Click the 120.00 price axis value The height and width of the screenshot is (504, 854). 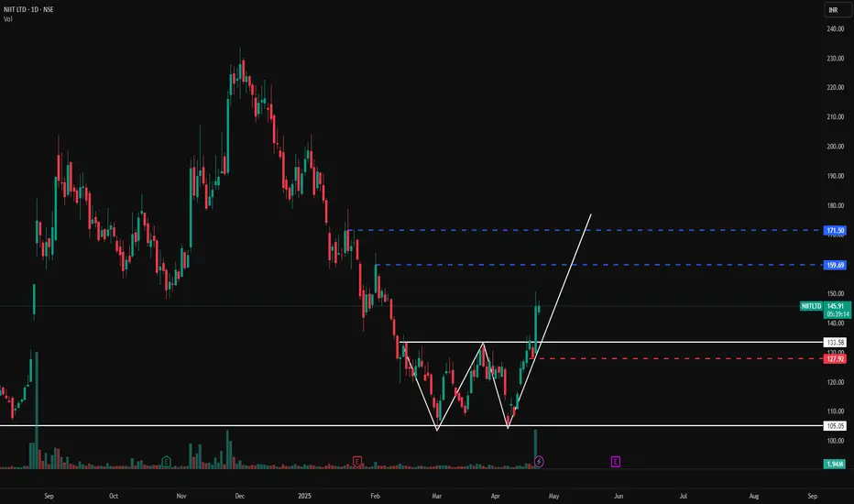(836, 382)
